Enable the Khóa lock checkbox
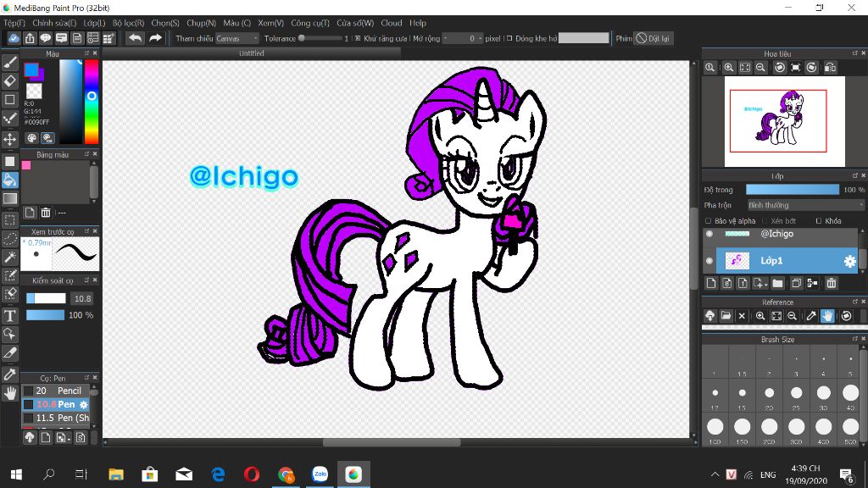The width and height of the screenshot is (868, 488). (819, 221)
